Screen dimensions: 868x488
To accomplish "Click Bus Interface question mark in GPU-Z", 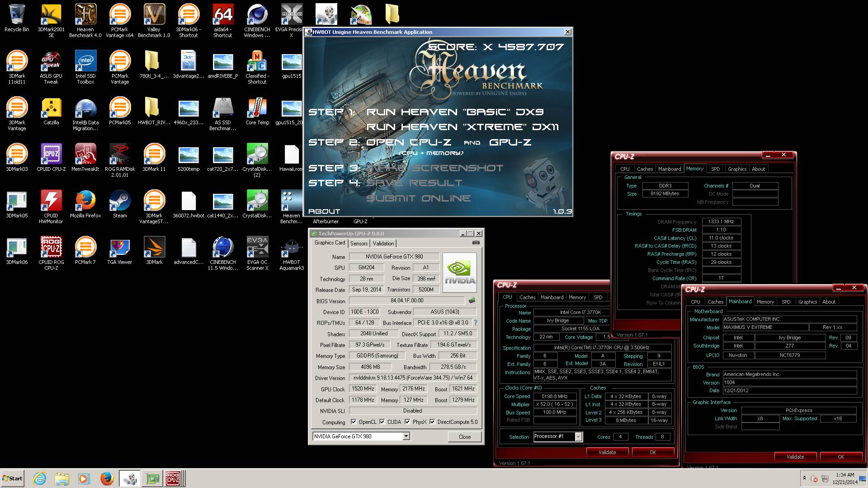I will (x=476, y=323).
